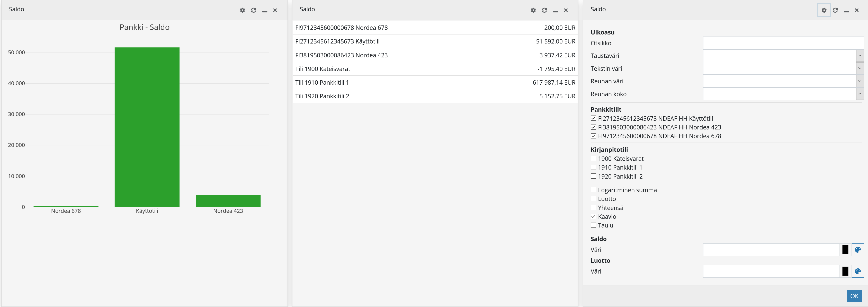Enable the Logaritminen summa checkbox
The height and width of the screenshot is (307, 868).
click(x=593, y=190)
